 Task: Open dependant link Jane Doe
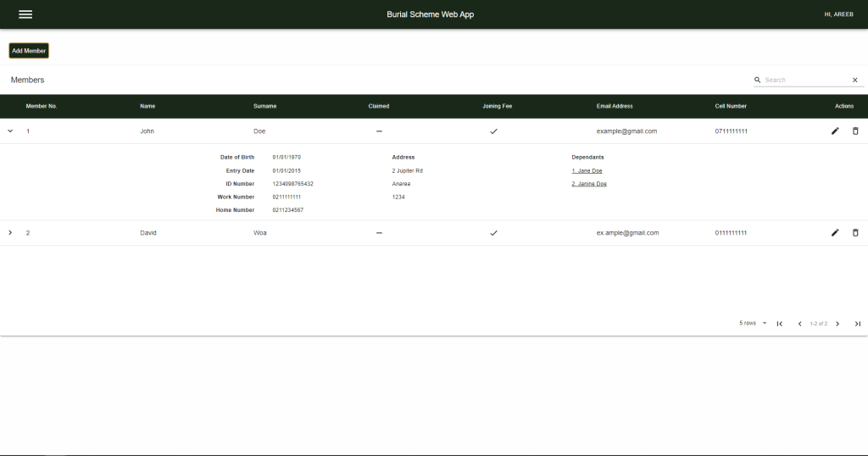(x=587, y=170)
